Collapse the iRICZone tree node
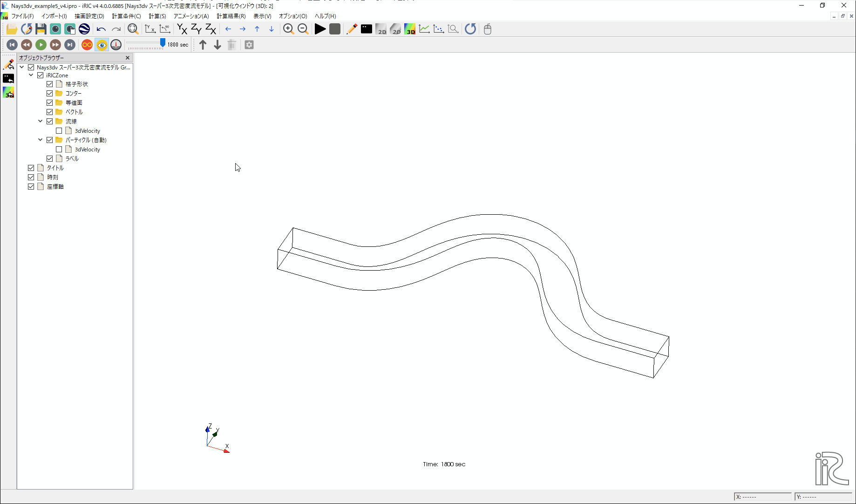 coord(31,75)
